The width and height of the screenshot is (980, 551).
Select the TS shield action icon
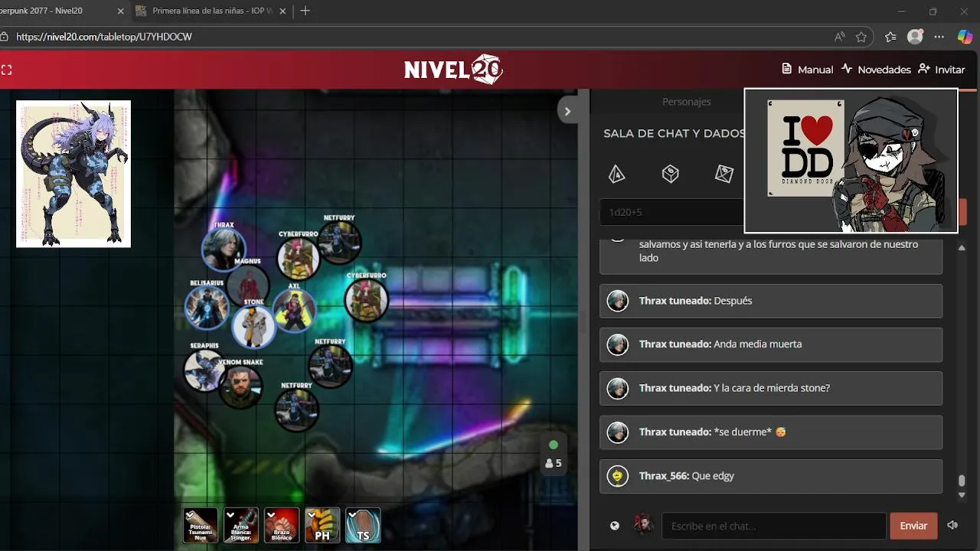pos(363,526)
